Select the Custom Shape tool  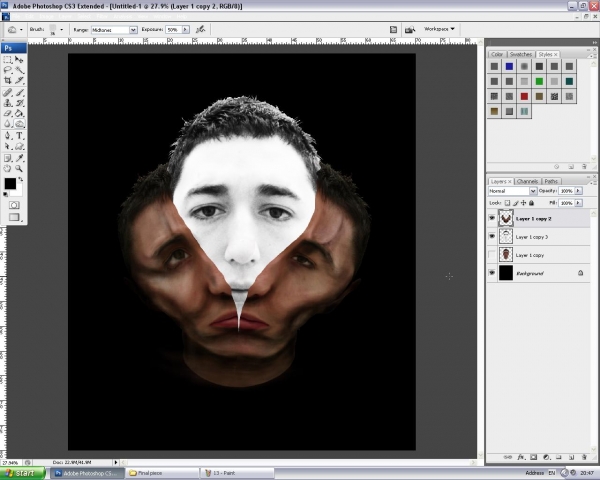pos(19,146)
